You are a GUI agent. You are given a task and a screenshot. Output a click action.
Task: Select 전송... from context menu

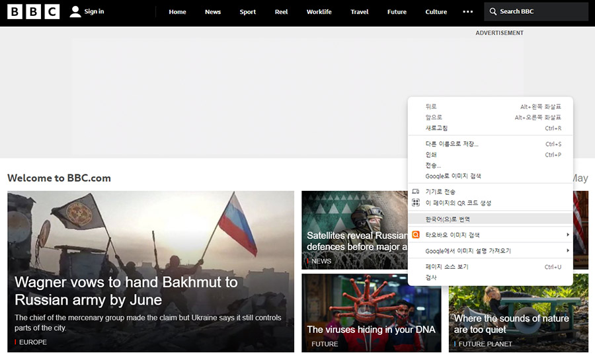coord(491,165)
